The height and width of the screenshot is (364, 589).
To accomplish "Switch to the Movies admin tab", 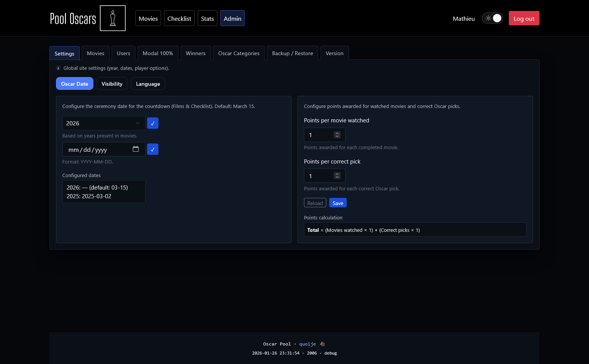I will pos(96,53).
